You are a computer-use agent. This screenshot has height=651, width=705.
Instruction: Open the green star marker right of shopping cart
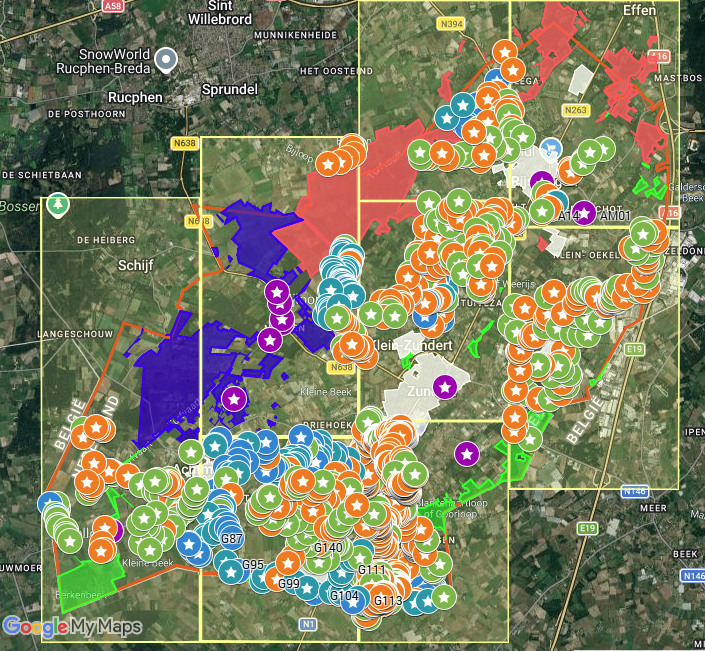590,152
